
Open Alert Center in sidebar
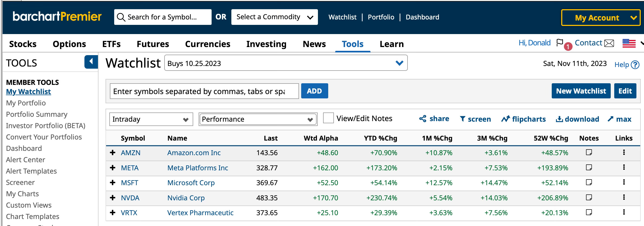click(x=25, y=159)
